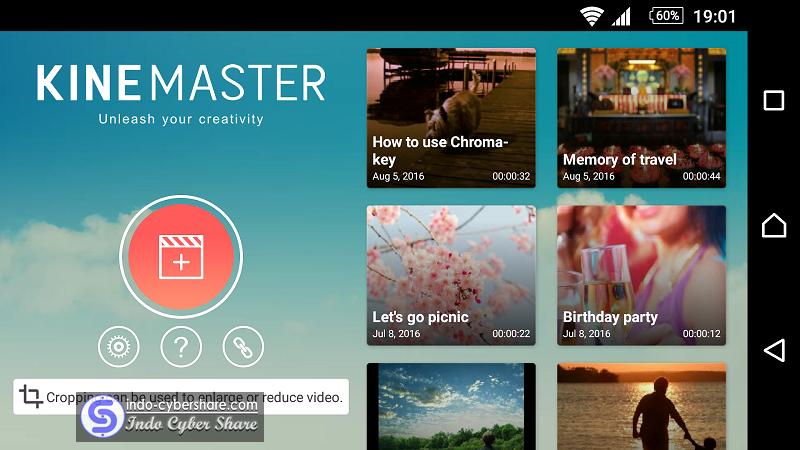This screenshot has width=800, height=450.
Task: Tap the cropping tip banner
Action: [181, 396]
